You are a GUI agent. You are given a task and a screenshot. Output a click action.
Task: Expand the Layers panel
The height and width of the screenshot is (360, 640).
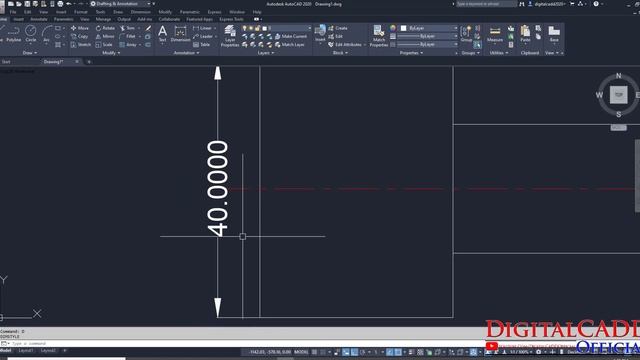click(265, 53)
